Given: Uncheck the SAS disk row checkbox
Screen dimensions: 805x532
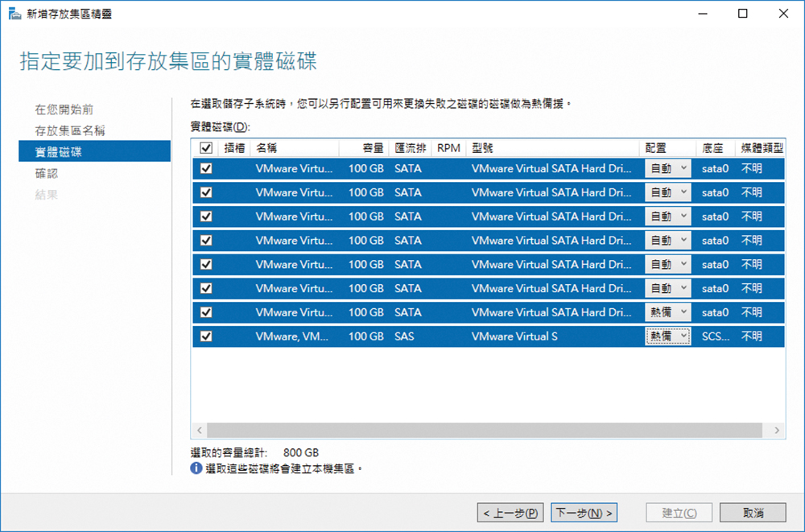Looking at the screenshot, I should [206, 336].
